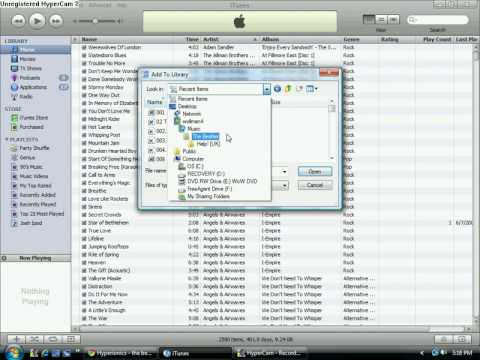Uncheck the Trouble No More song
Viewport: 480px width, 360px height.
point(84,63)
